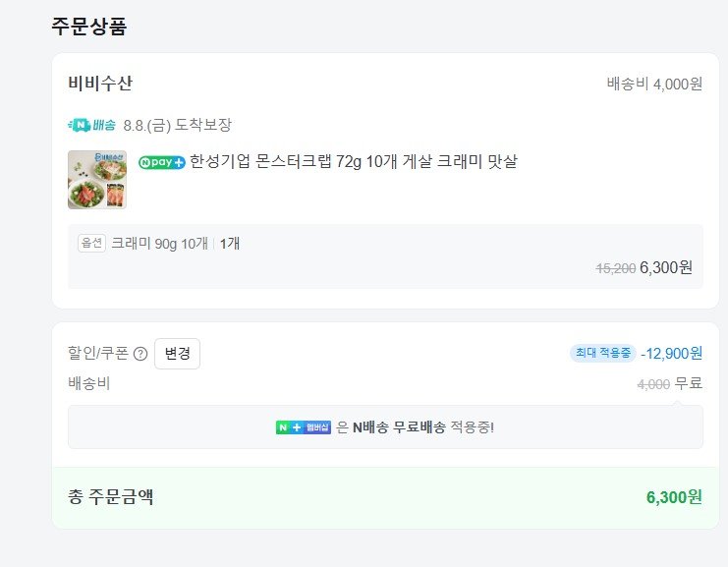Click the -12,900원 discount amount

coord(672,353)
